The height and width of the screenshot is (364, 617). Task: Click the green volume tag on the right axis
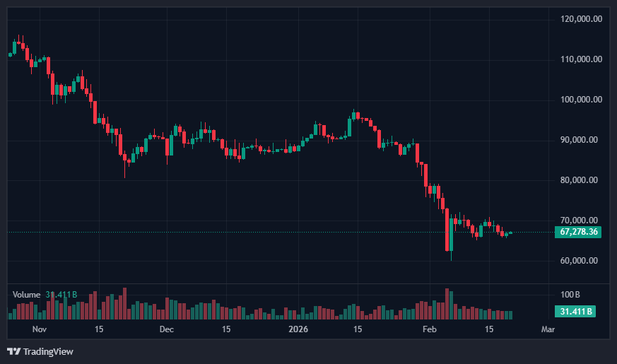click(576, 311)
